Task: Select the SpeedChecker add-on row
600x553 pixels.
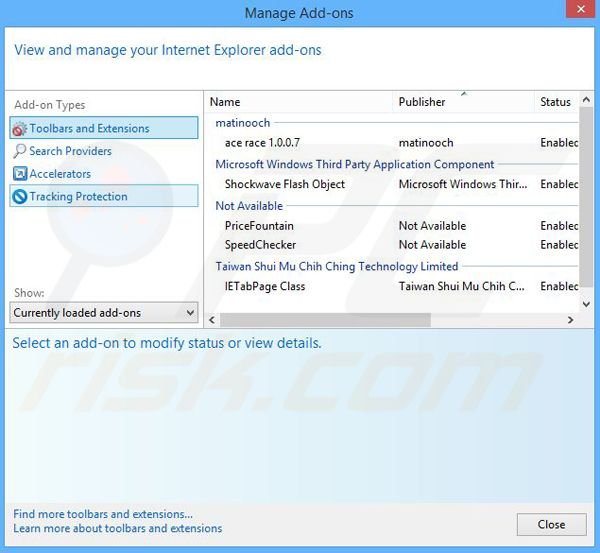Action: [260, 245]
